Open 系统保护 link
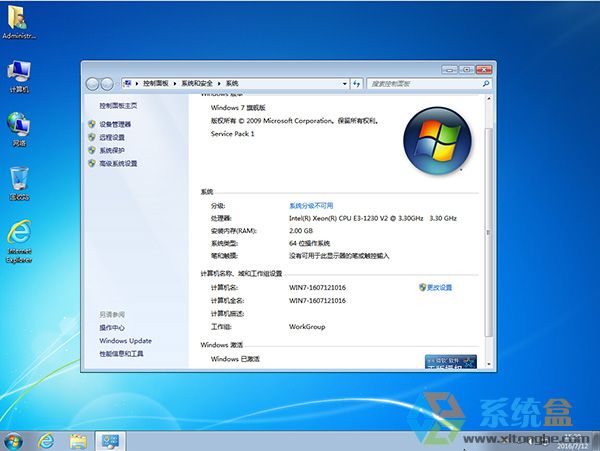 tap(112, 150)
